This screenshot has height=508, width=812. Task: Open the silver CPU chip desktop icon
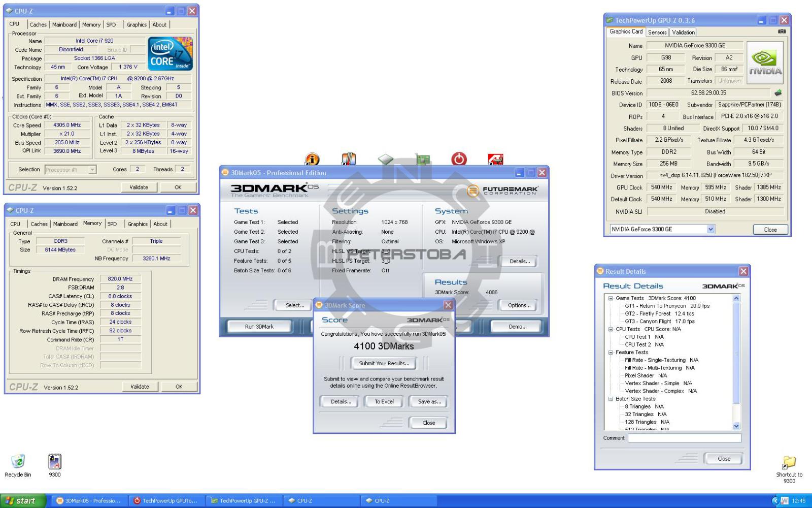386,160
